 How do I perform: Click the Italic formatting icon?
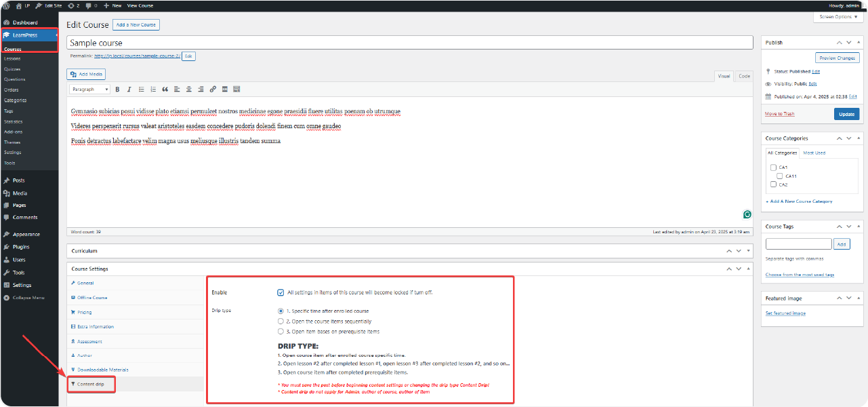129,89
